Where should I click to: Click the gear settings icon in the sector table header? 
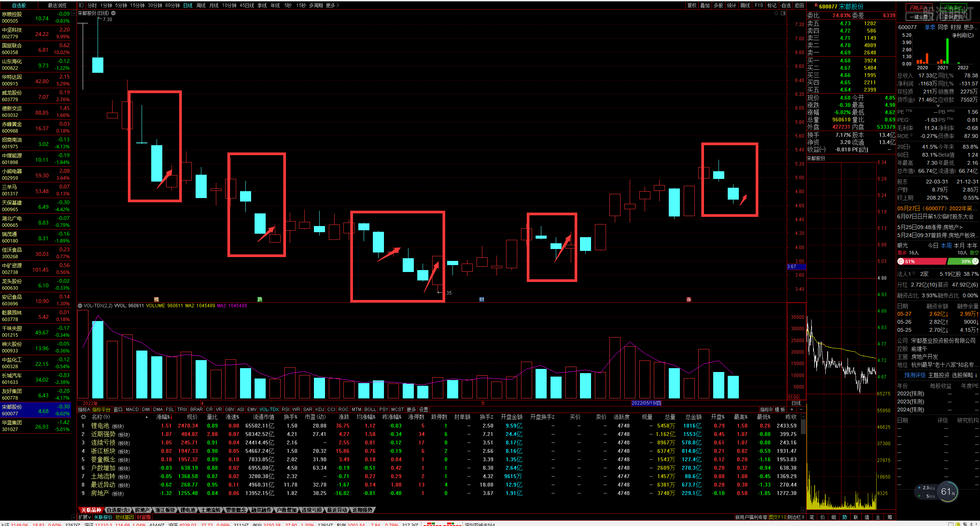(x=83, y=417)
